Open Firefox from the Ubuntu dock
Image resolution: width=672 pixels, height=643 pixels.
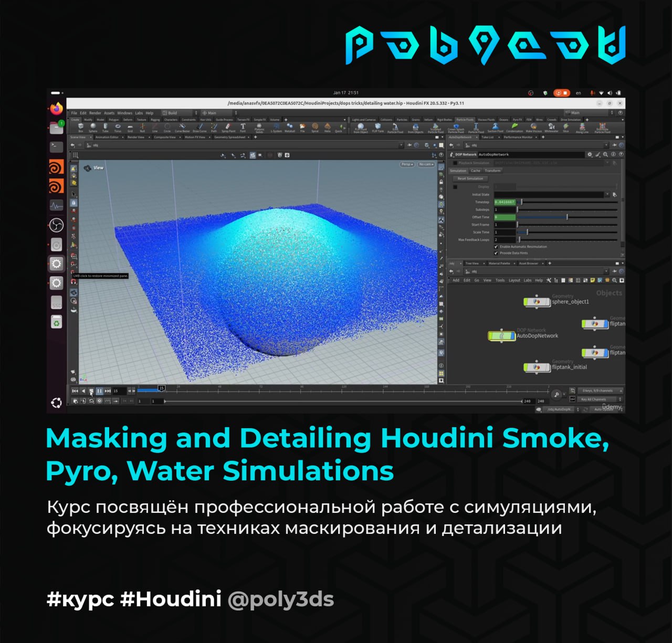click(56, 109)
